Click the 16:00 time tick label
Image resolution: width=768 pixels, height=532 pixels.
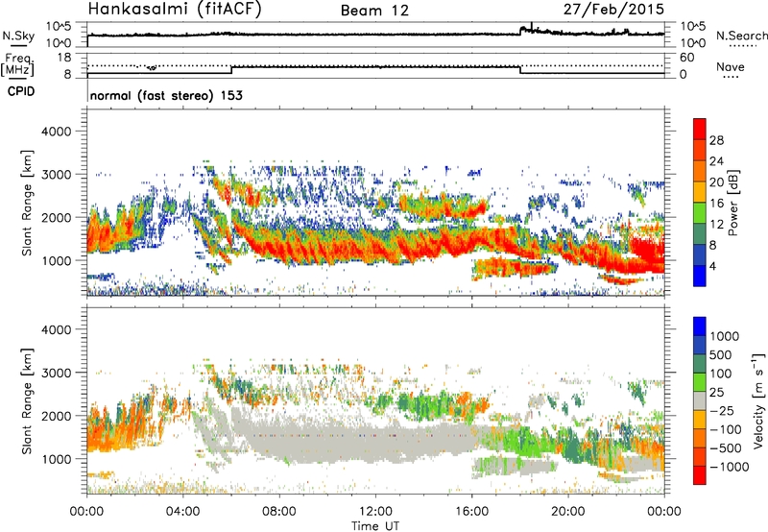471,512
